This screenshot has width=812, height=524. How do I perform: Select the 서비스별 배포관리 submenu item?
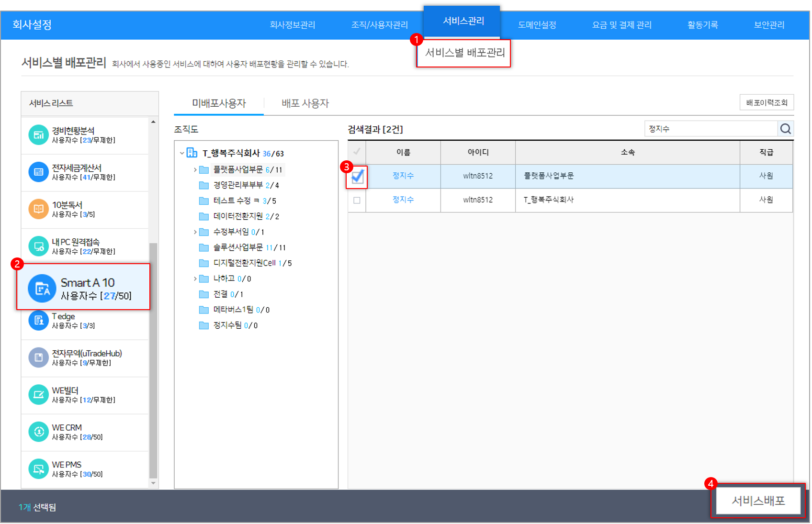pyautogui.click(x=464, y=53)
